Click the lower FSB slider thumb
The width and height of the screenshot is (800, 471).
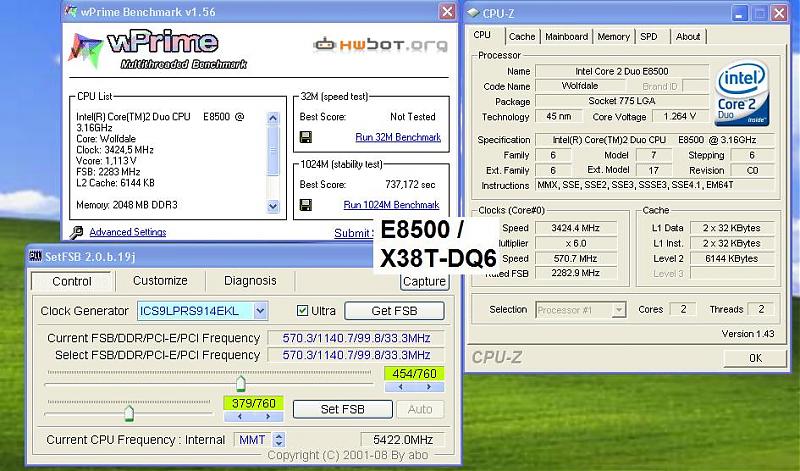click(x=129, y=413)
